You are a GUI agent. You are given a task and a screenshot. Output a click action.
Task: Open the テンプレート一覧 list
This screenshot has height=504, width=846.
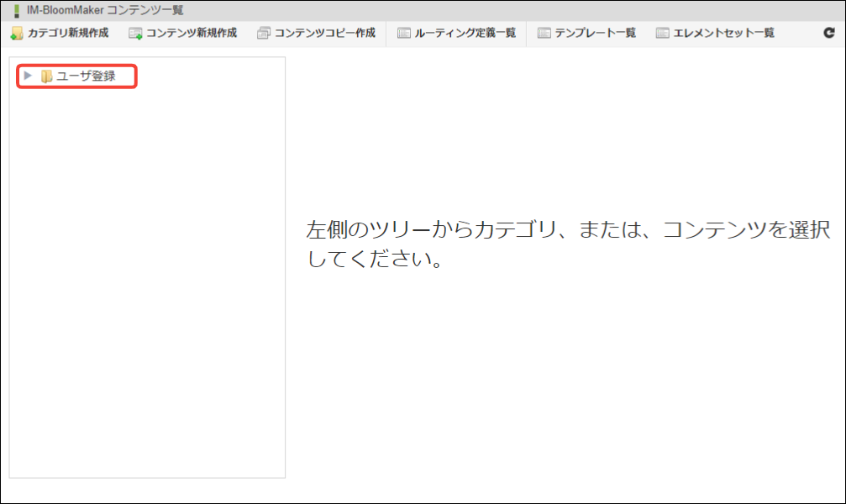586,33
